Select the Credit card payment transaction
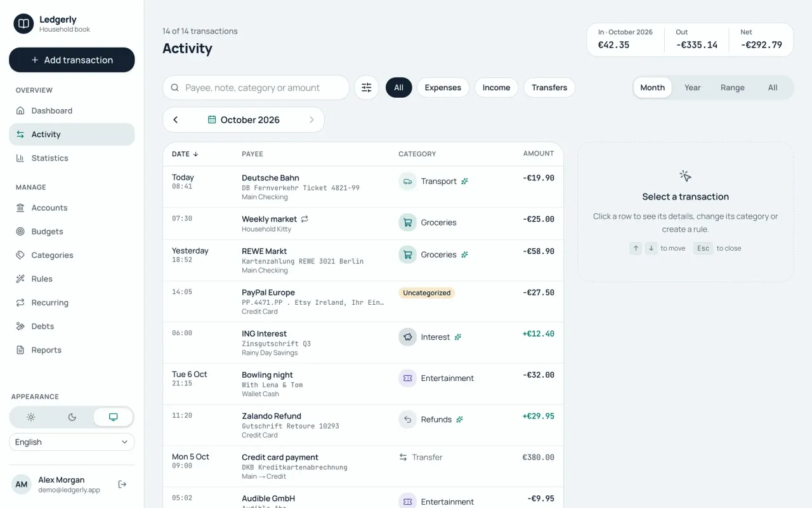Viewport: 812px width, 508px height. tap(363, 466)
